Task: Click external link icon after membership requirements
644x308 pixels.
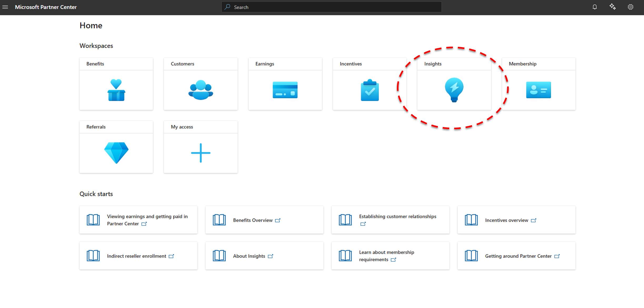Action: point(393,260)
